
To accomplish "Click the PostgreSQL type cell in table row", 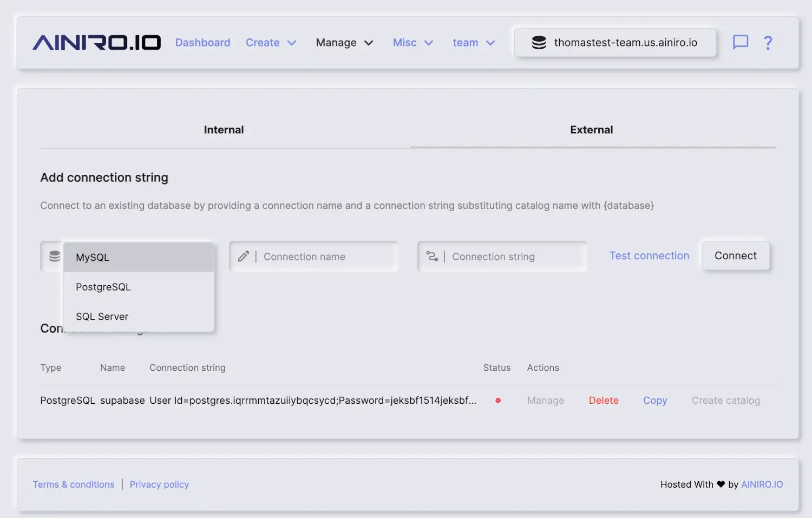I will 68,401.
